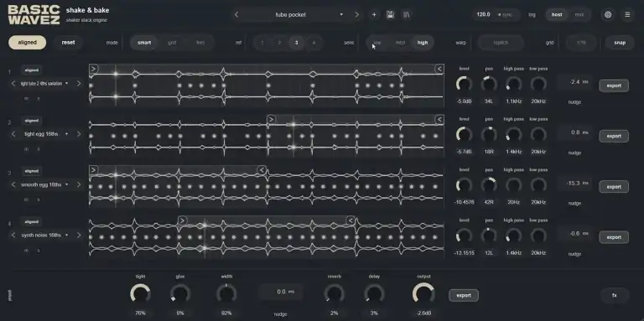Select previous sample for light tube 2 4ths variation
This screenshot has height=321, width=644.
pyautogui.click(x=13, y=83)
